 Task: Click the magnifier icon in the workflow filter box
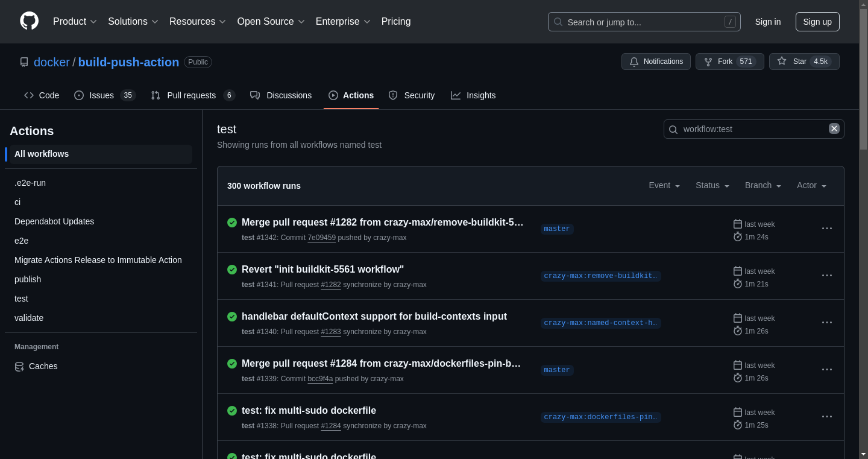pos(673,129)
